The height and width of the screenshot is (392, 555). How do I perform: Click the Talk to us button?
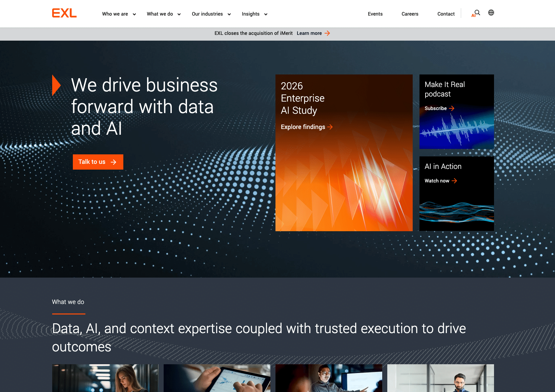click(98, 162)
